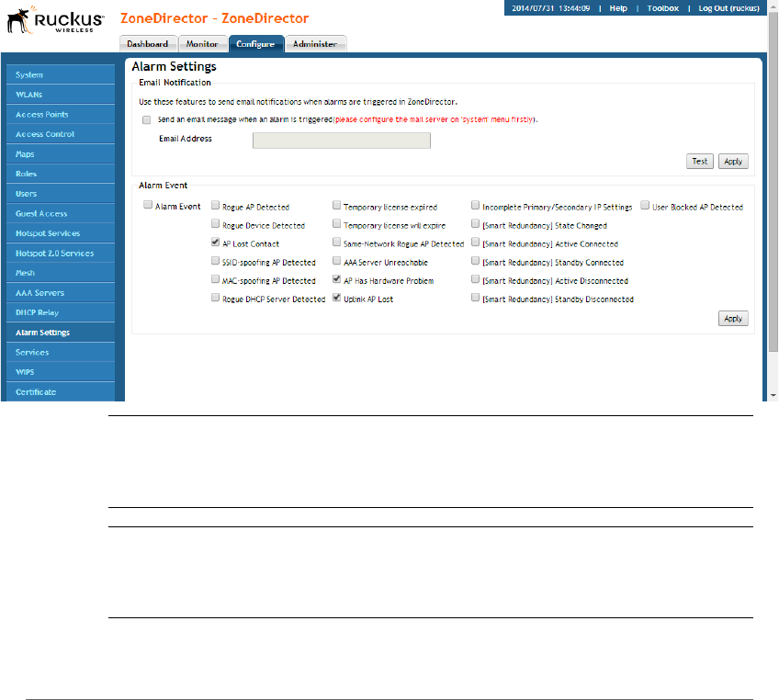Screen dimensions: 779x700
Task: Check Smart Redundancy Standby Connected
Action: (x=475, y=260)
